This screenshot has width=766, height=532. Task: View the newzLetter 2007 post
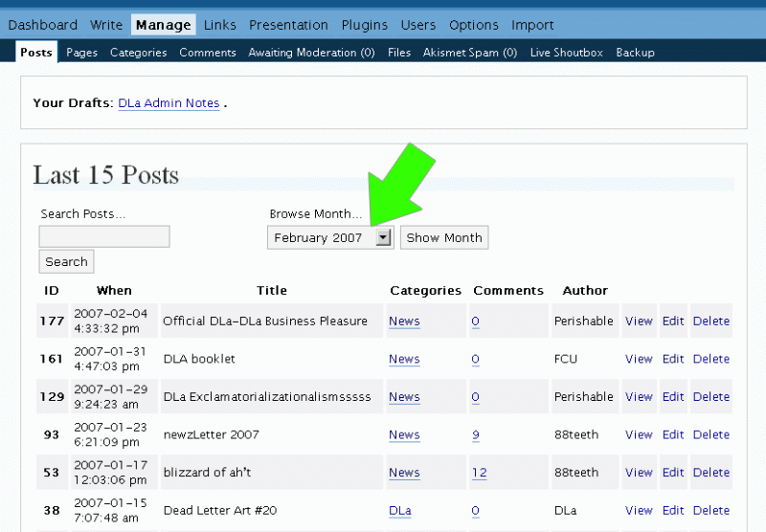tap(639, 434)
